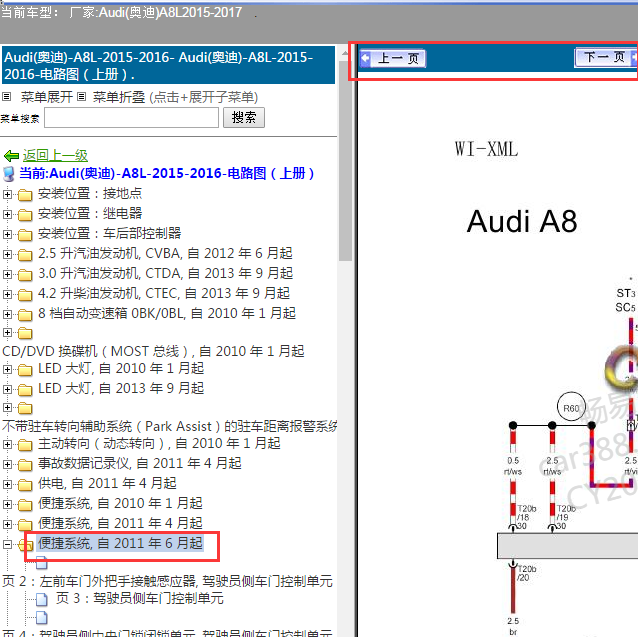Click 菜单折叠 to collapse all menus
The image size is (638, 637).
[x=119, y=97]
